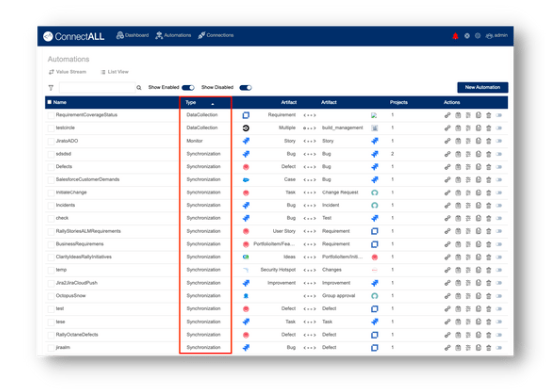Click the Security Hotspot artifact text
Image resolution: width=549 pixels, height=391 pixels.
(x=278, y=270)
